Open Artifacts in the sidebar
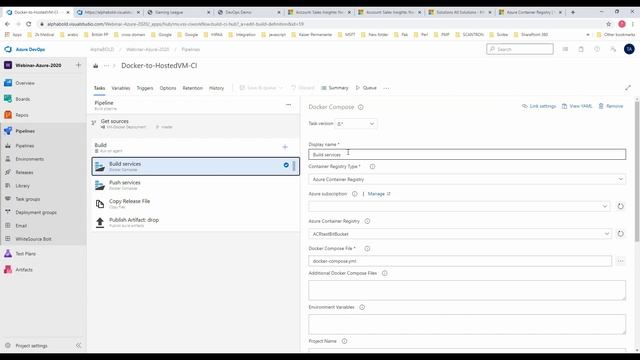640x360 pixels. (x=24, y=270)
